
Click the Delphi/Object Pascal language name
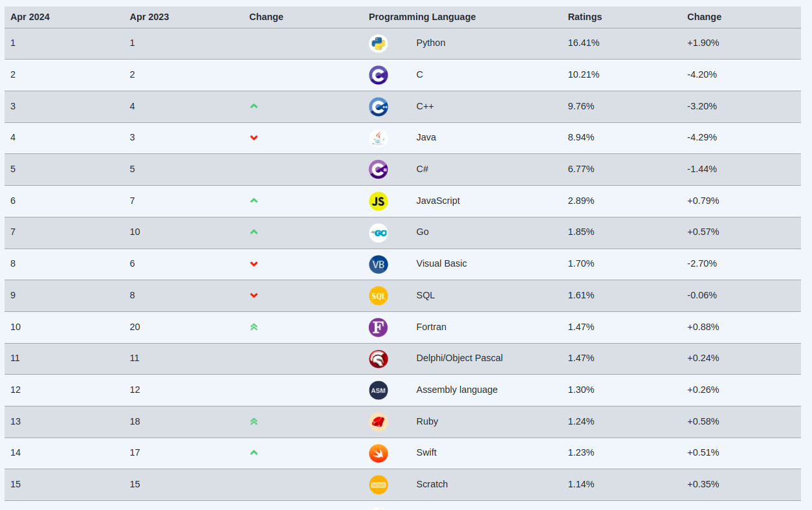click(459, 358)
